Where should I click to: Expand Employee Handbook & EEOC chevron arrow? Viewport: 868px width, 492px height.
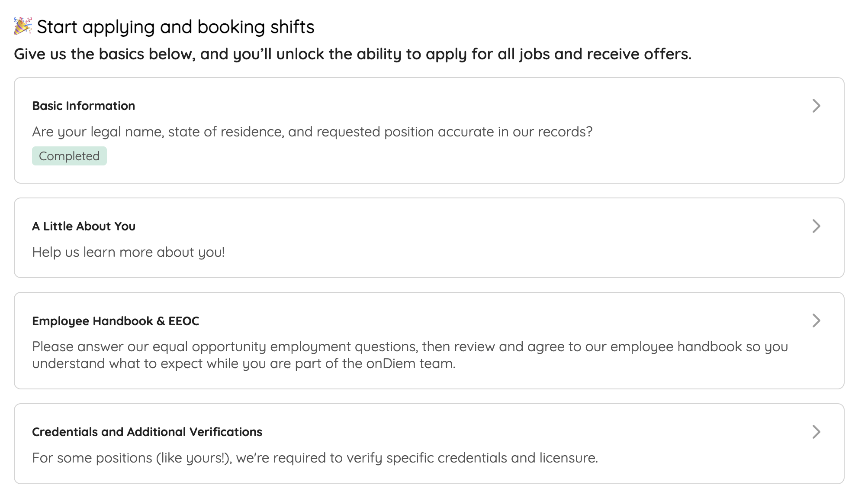point(816,320)
